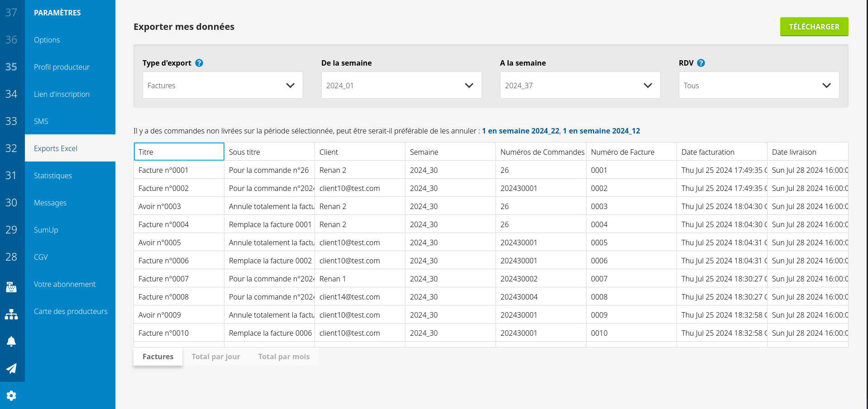Open Statistiques in the settings menu
The image size is (868, 409).
[x=53, y=176]
